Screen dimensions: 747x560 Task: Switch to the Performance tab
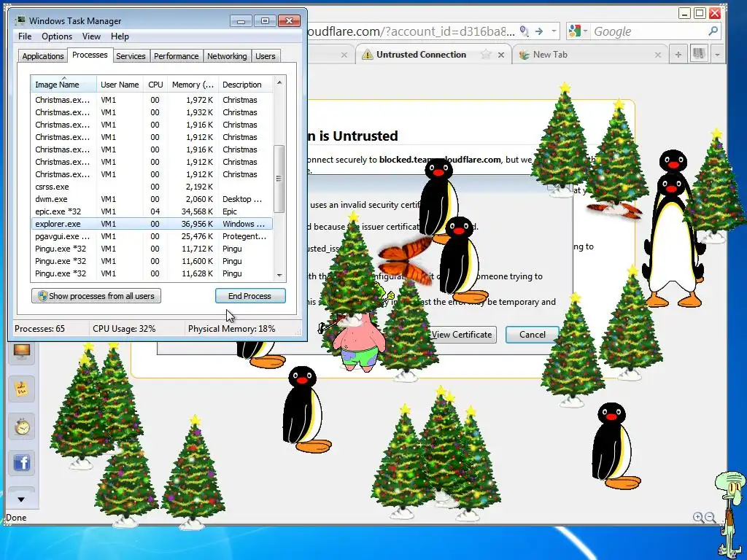[x=176, y=56]
